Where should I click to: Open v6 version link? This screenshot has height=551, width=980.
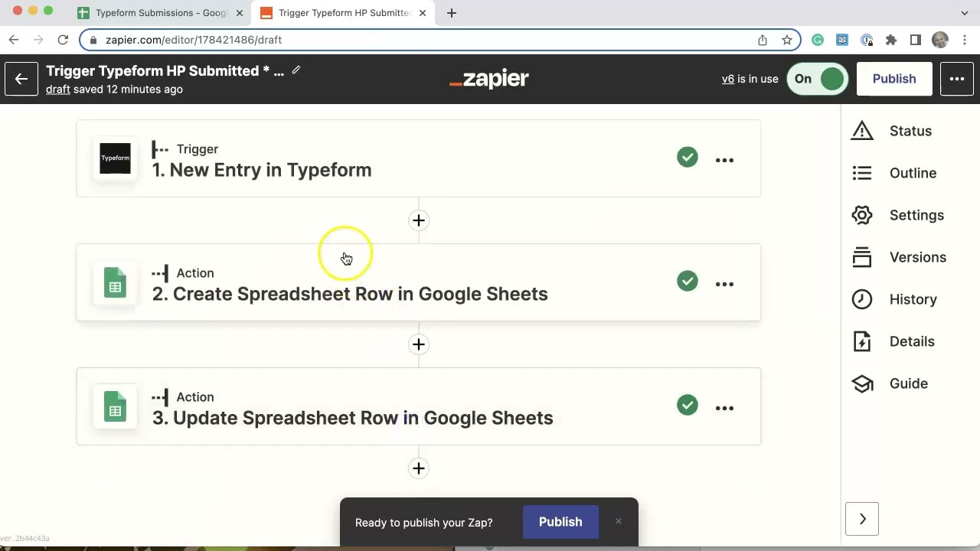click(x=728, y=79)
